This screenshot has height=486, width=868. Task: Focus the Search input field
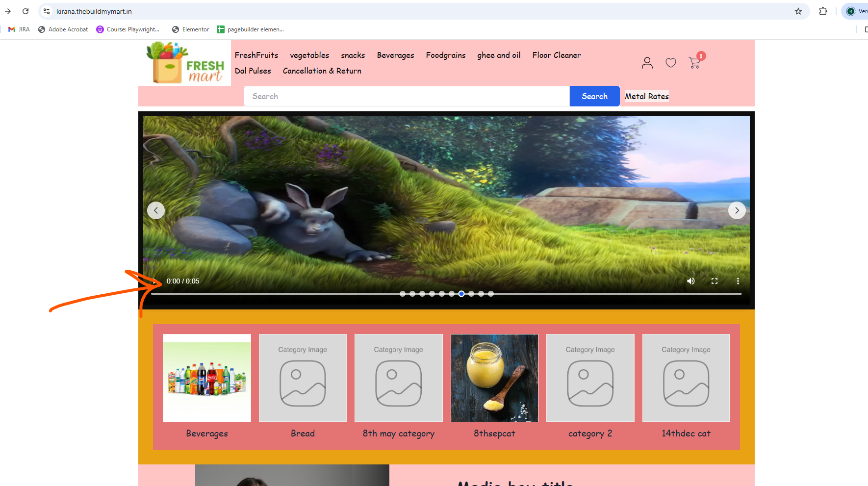tap(407, 96)
